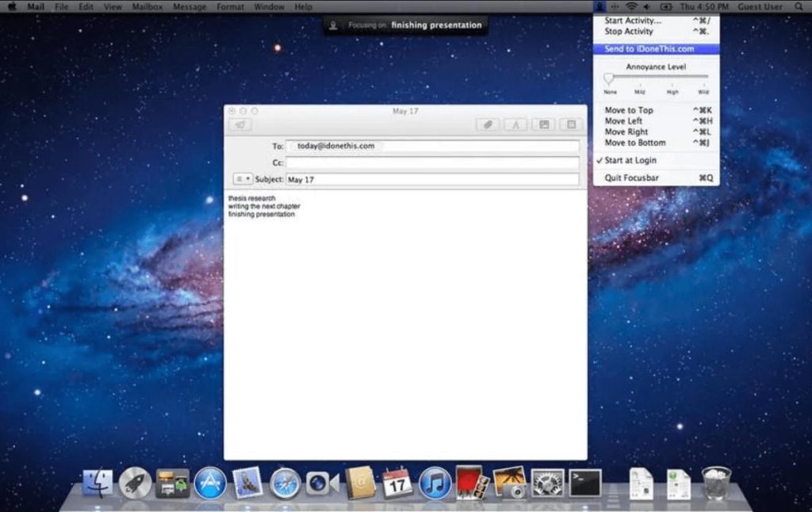Screen dimensions: 812x512
Task: Click the Annoyance Level slider knob
Action: point(609,78)
